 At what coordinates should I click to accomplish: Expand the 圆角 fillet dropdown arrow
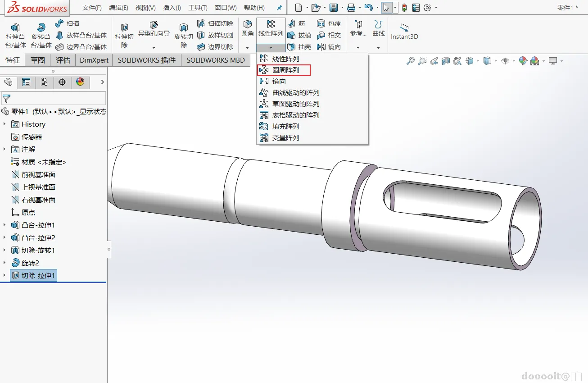247,48
